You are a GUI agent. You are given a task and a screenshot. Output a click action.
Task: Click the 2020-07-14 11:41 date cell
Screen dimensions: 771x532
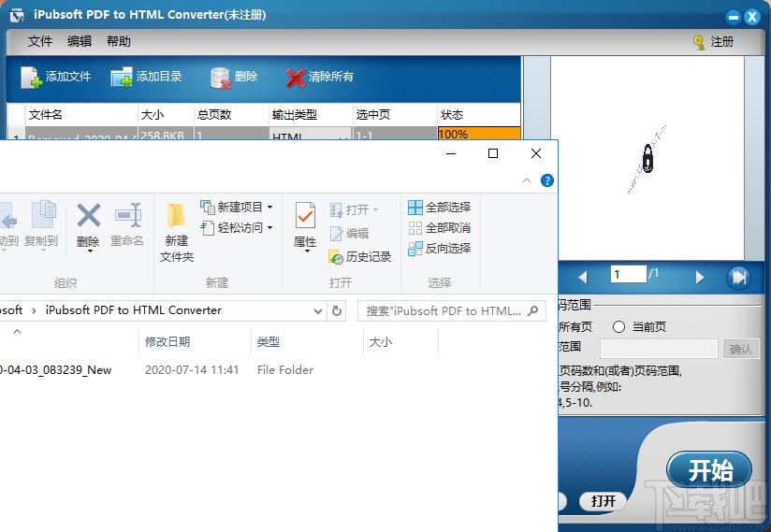click(x=192, y=370)
